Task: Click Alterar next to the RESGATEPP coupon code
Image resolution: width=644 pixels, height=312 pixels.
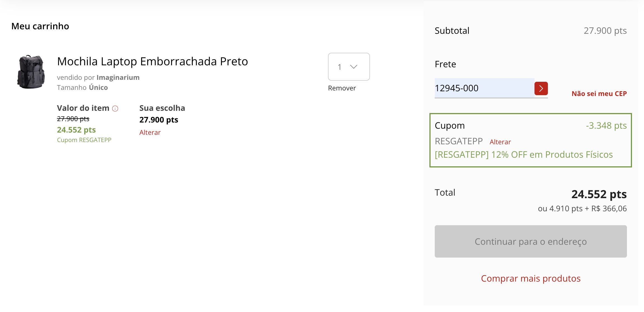Action: point(500,142)
